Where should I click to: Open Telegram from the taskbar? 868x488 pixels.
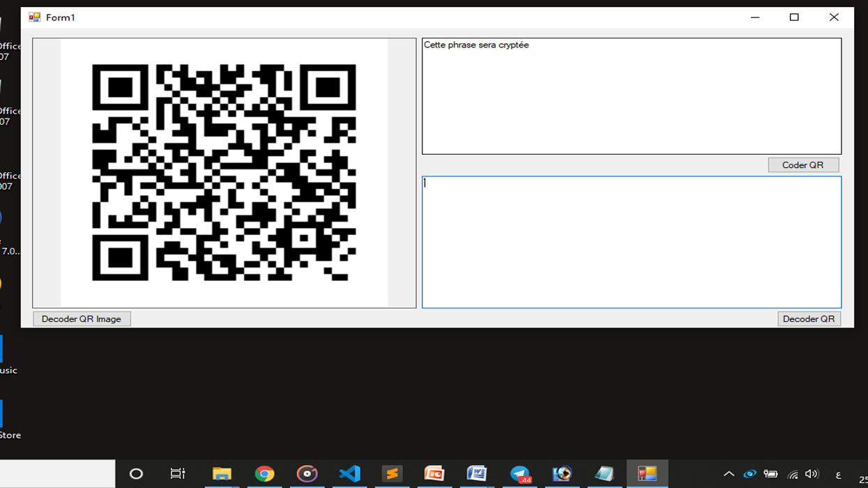(520, 474)
